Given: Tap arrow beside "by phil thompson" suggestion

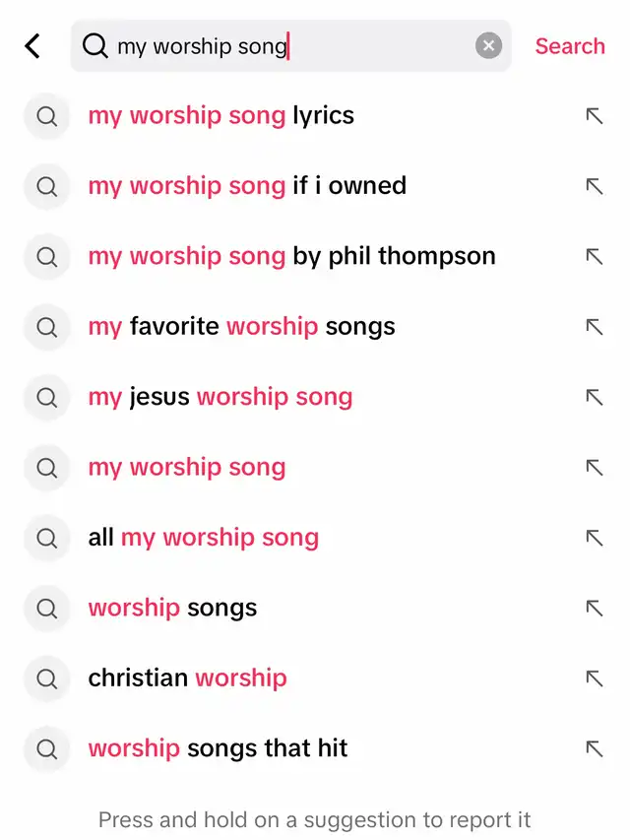Looking at the screenshot, I should tap(594, 257).
